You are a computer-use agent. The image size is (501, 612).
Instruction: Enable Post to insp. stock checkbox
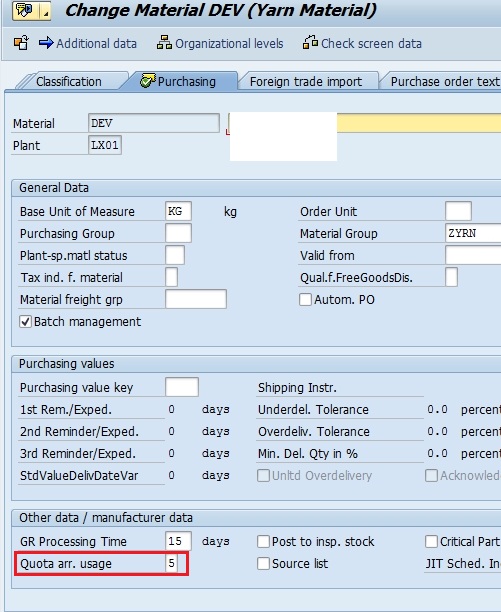tap(263, 541)
